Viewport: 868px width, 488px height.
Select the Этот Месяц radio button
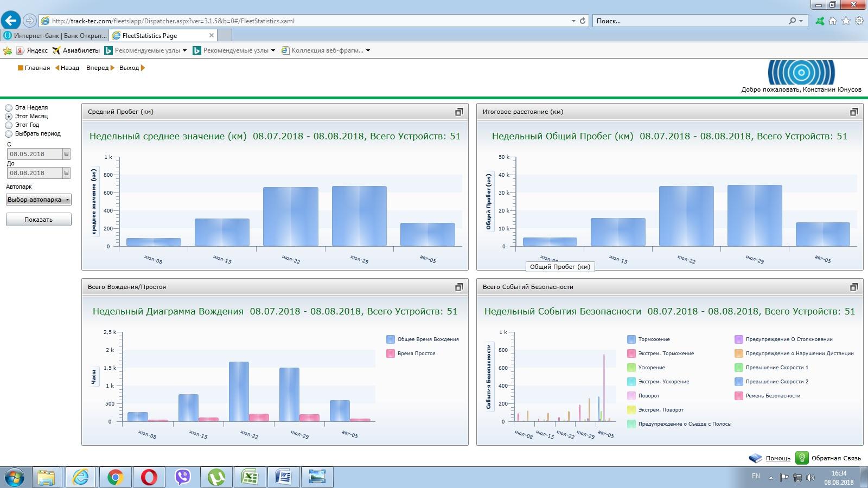[9, 117]
